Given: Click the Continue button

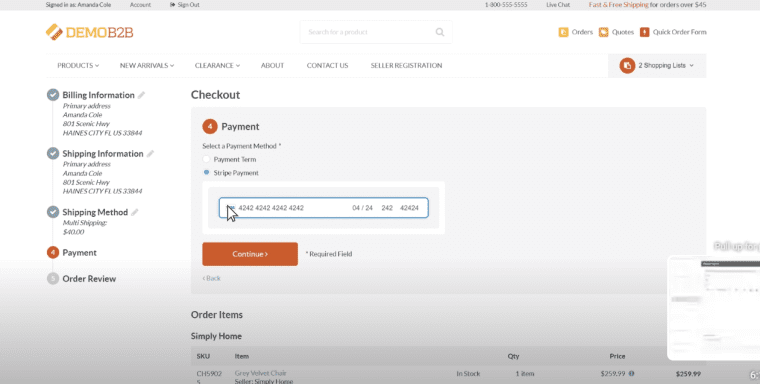Looking at the screenshot, I should (x=250, y=254).
